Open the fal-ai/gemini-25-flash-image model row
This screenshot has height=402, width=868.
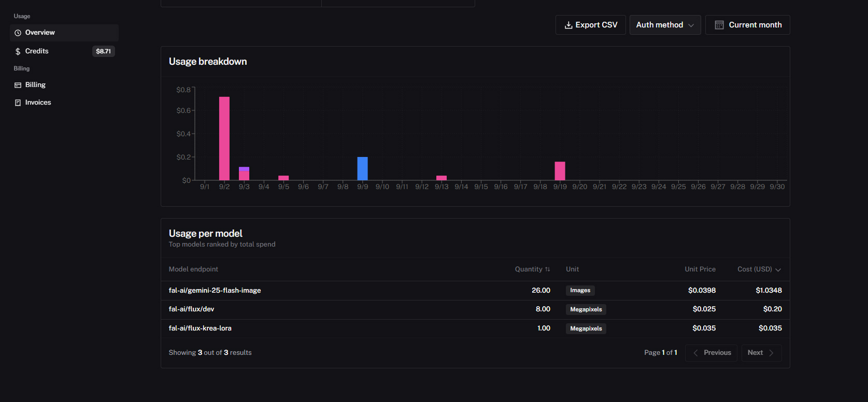click(215, 291)
